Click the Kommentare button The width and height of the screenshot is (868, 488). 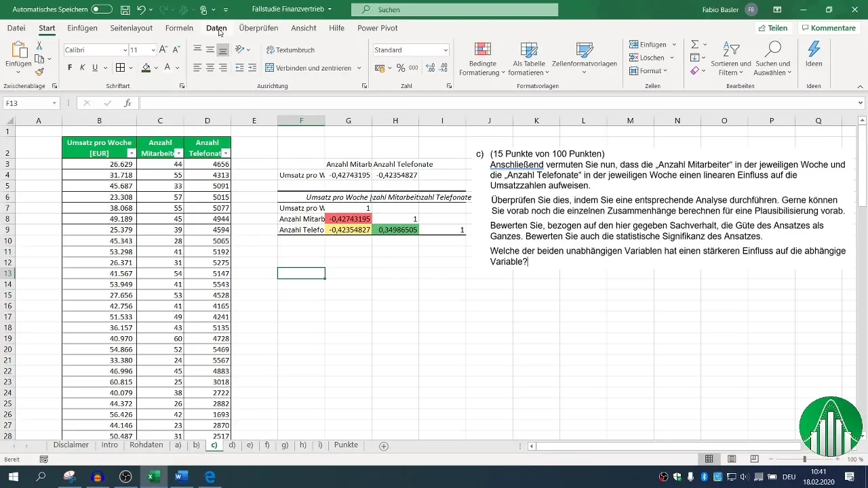click(x=829, y=28)
